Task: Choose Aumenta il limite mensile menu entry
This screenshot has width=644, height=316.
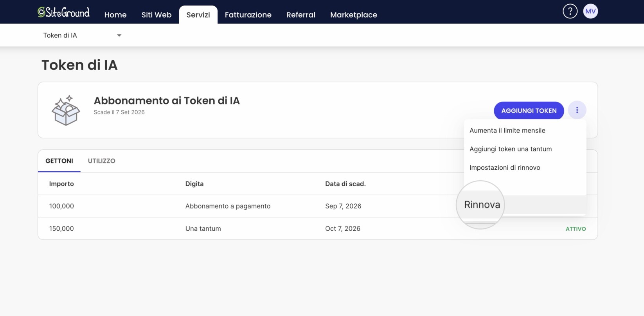Action: click(525, 131)
